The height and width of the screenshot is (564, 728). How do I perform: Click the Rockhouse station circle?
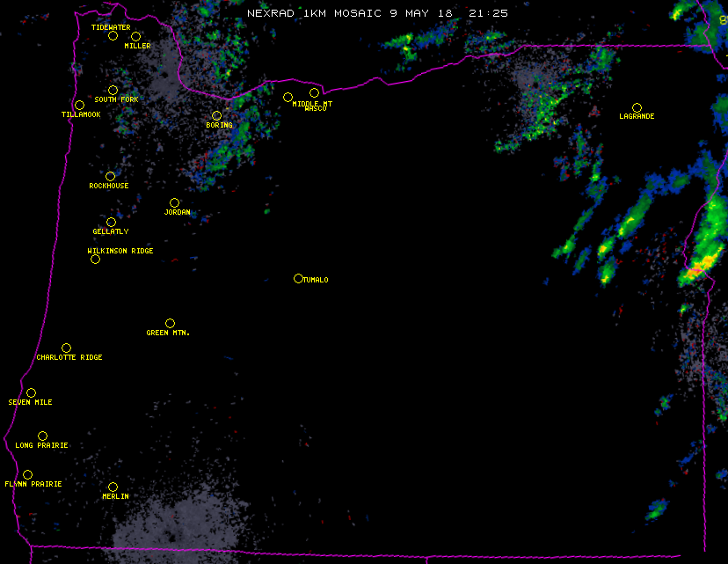[x=110, y=176]
